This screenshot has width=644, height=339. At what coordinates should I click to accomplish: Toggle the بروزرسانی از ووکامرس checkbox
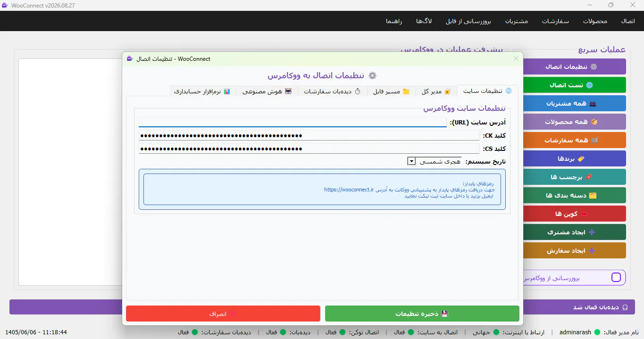pyautogui.click(x=616, y=277)
